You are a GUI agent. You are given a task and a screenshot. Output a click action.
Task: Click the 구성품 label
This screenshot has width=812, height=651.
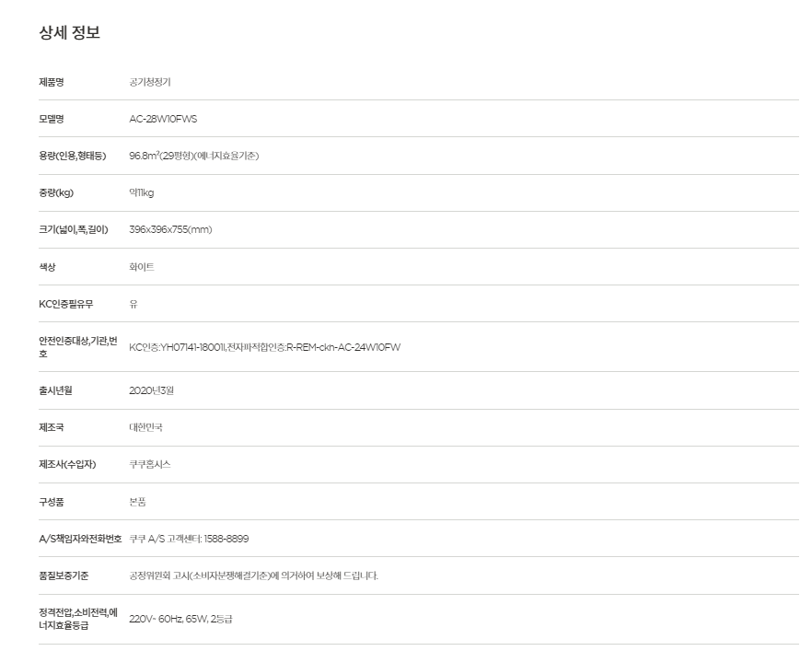pos(52,502)
